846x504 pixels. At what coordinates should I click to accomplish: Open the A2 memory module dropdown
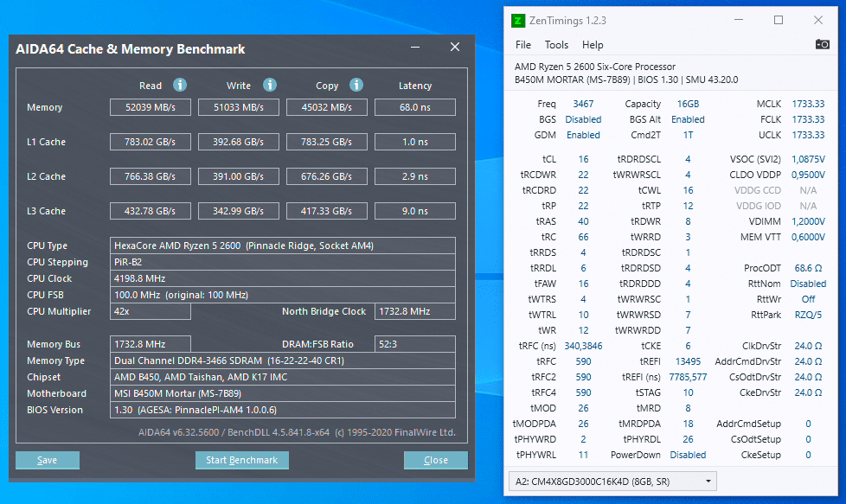[x=612, y=482]
